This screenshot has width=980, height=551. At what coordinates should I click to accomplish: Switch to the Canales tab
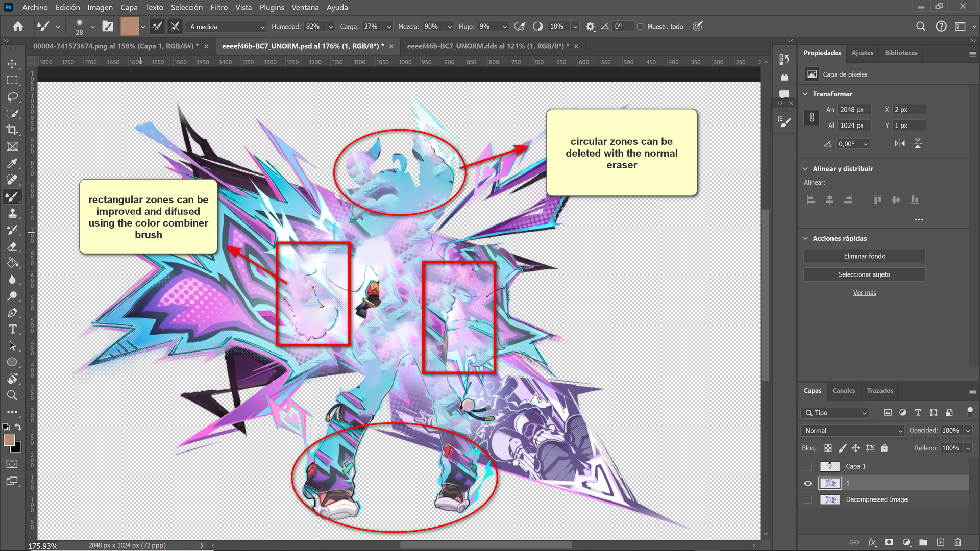(844, 391)
